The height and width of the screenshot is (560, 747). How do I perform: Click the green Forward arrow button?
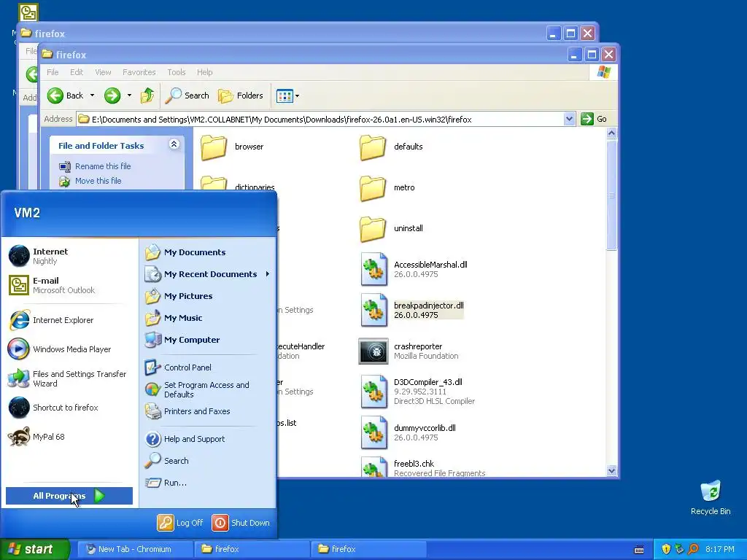(112, 96)
